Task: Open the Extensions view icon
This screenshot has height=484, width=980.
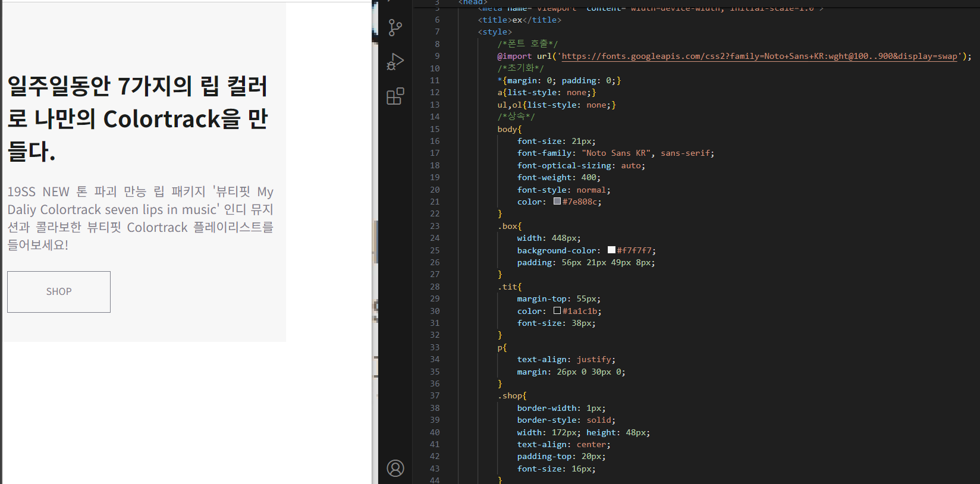Action: (395, 96)
